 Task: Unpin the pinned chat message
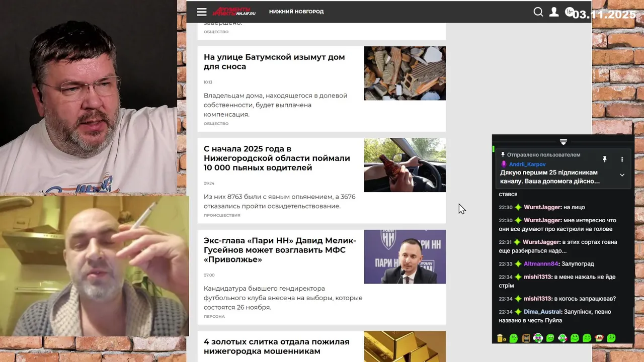pos(605,159)
